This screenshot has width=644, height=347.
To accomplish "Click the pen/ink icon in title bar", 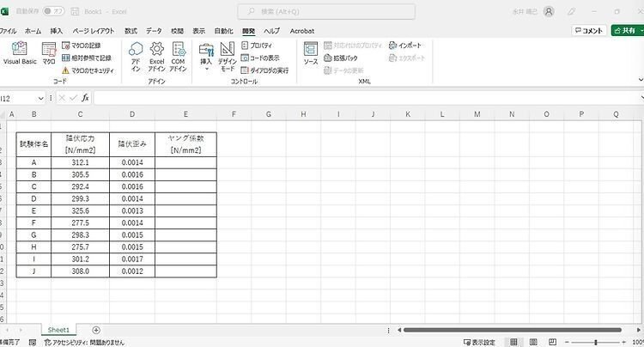I will 571,11.
